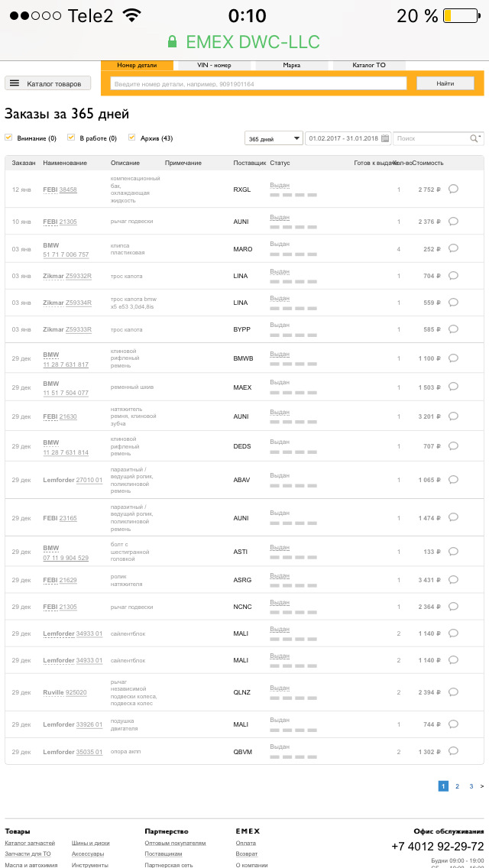Select the Каталог ТО tab

(x=368, y=66)
